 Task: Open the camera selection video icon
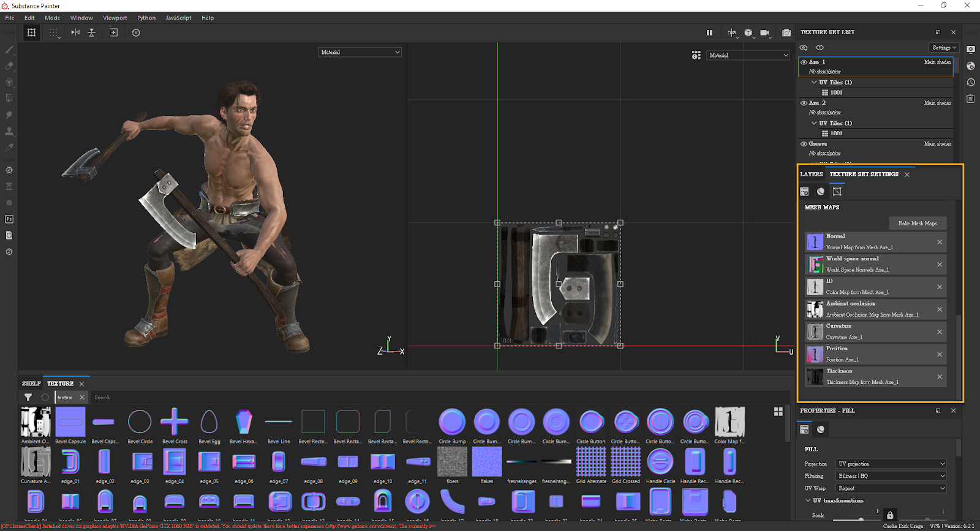coord(765,32)
